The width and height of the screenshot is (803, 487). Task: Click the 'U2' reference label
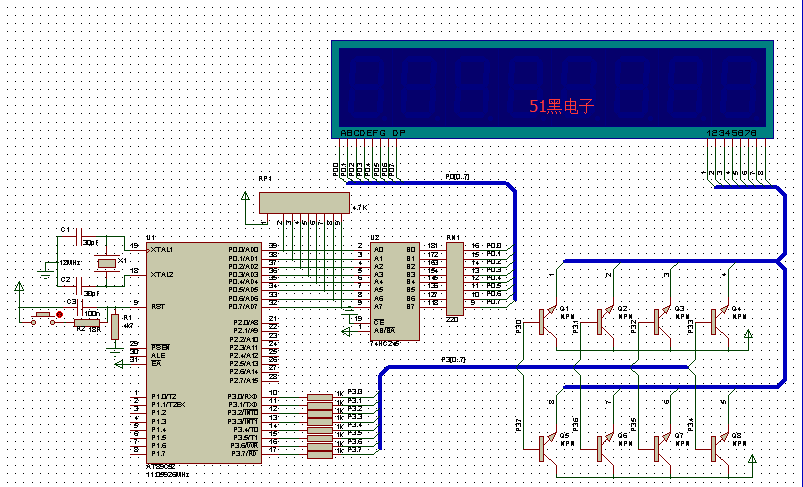pyautogui.click(x=375, y=238)
